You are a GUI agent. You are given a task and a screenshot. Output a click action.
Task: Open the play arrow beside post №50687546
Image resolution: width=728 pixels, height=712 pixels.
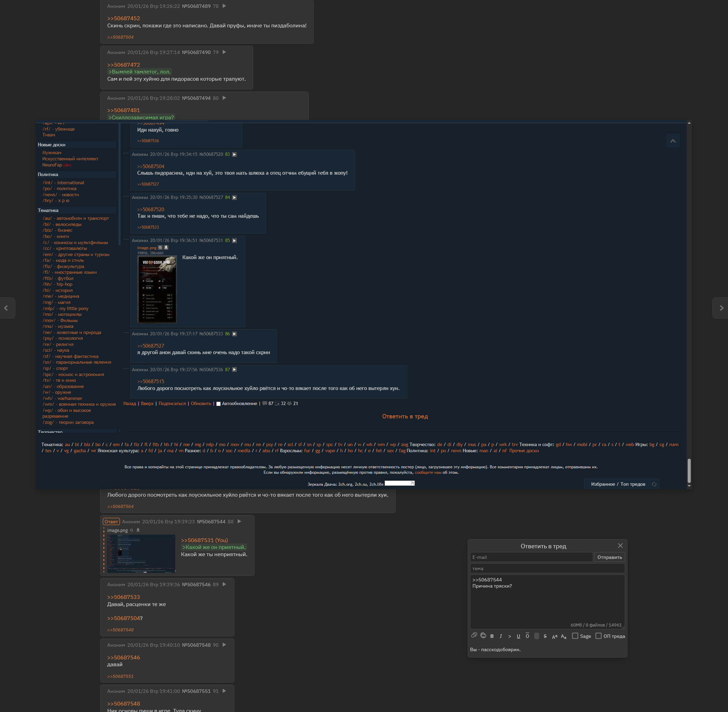point(224,584)
